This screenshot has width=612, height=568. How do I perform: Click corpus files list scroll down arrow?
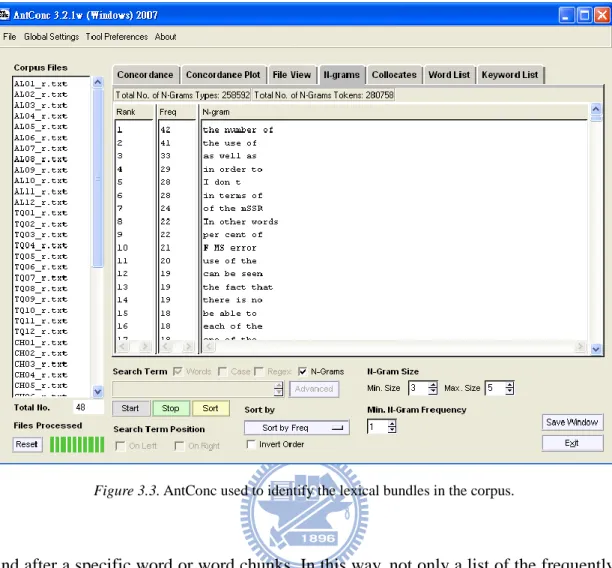pyautogui.click(x=98, y=391)
